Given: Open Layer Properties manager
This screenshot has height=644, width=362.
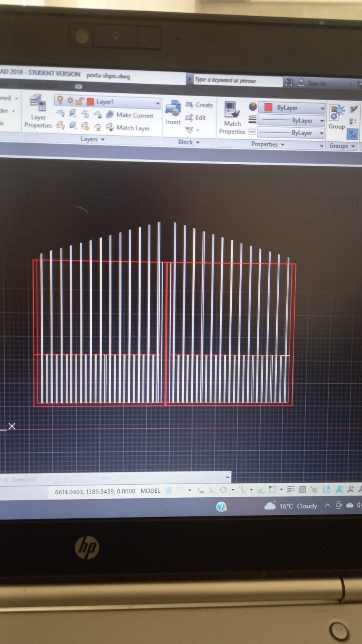Looking at the screenshot, I should [38, 112].
